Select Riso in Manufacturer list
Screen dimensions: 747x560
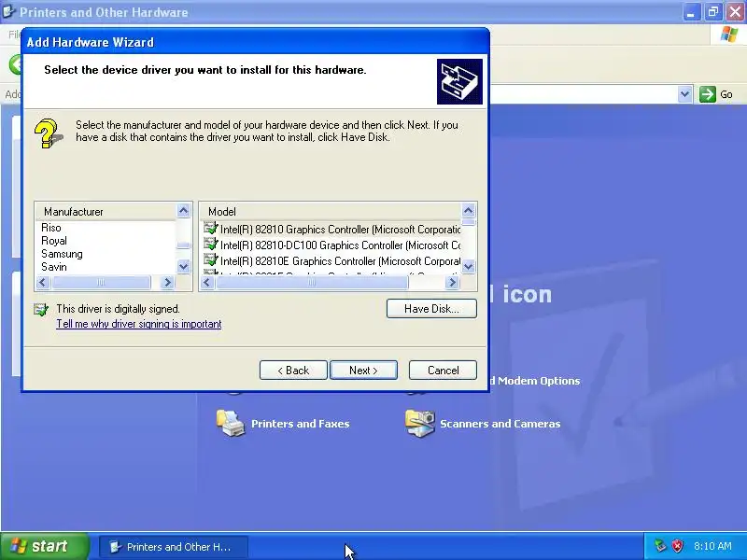tap(51, 228)
